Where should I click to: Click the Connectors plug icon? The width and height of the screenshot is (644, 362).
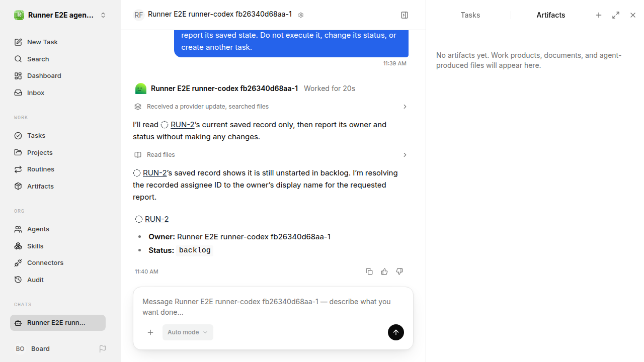tap(18, 263)
